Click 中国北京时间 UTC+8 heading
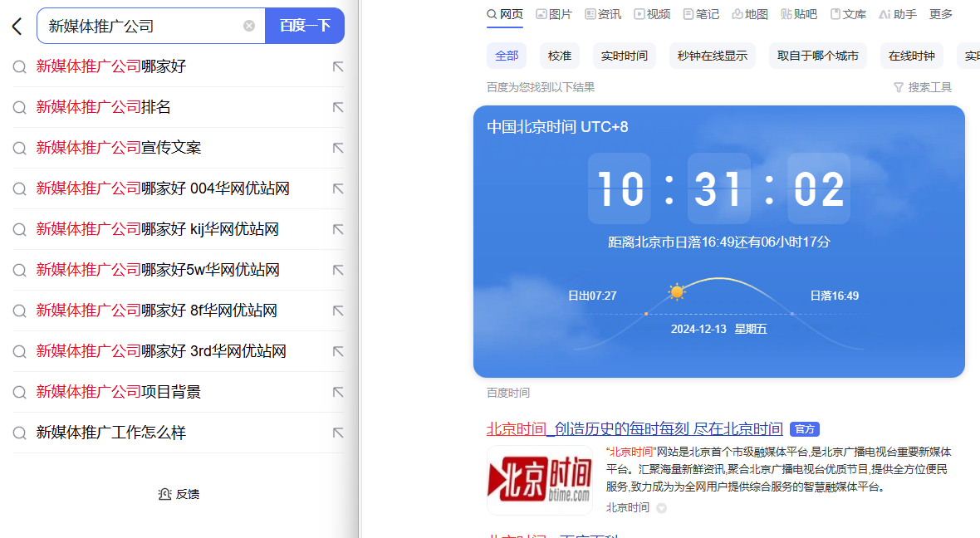980x538 pixels. coord(557,127)
